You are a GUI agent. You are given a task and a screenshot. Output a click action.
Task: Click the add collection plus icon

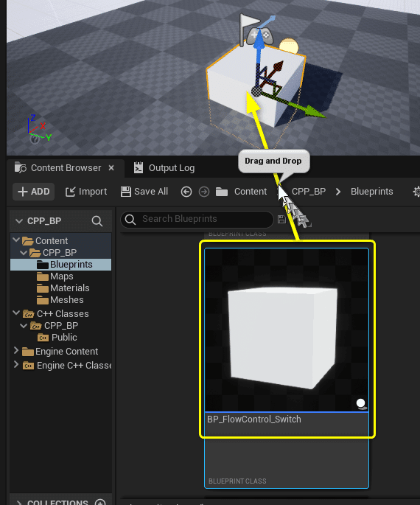100,503
